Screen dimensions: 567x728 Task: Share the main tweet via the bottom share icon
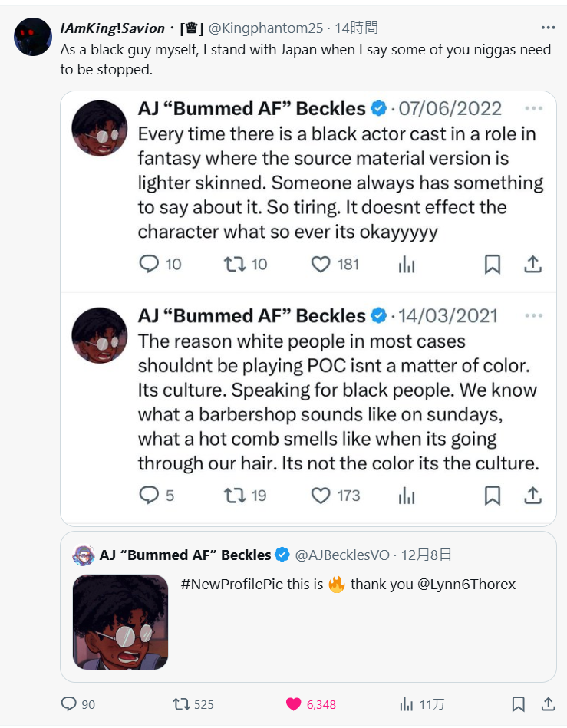click(x=548, y=703)
